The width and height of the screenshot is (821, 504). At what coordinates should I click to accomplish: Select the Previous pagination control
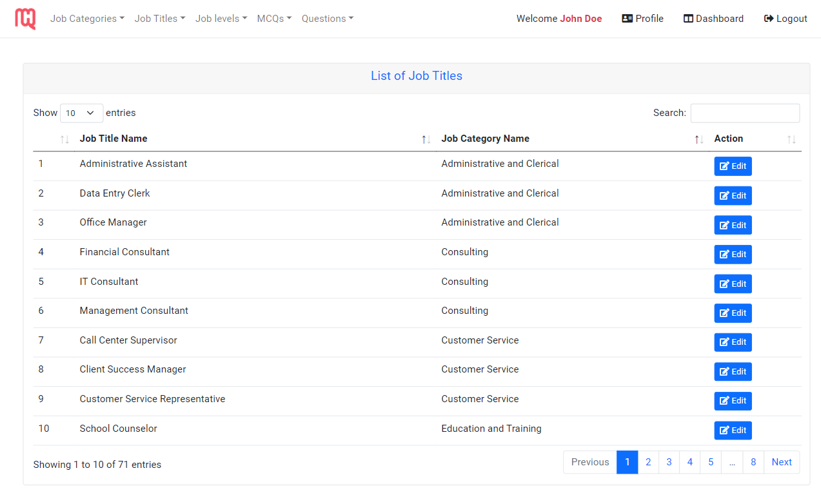[x=589, y=462]
